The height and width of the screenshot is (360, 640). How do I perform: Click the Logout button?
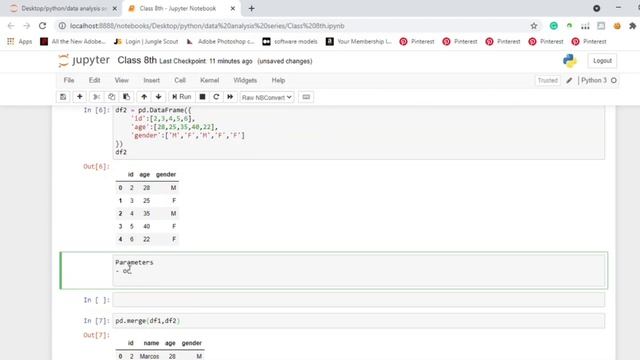click(x=602, y=61)
